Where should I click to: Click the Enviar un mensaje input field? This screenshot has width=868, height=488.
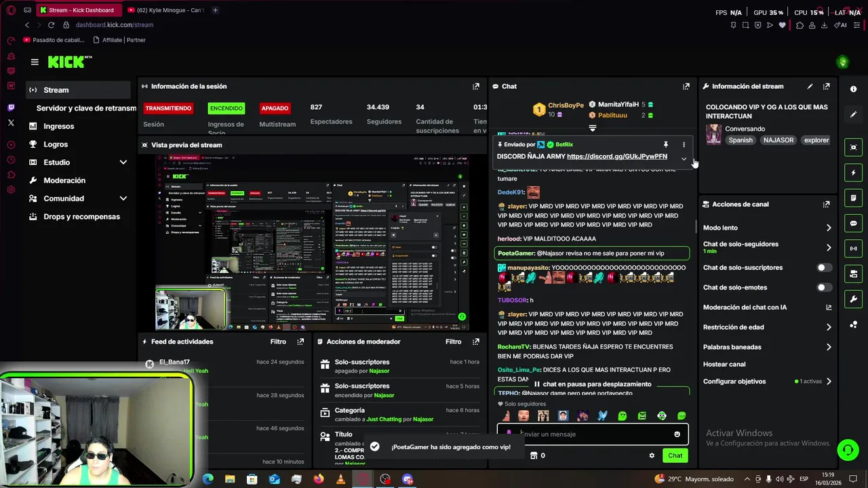593,434
